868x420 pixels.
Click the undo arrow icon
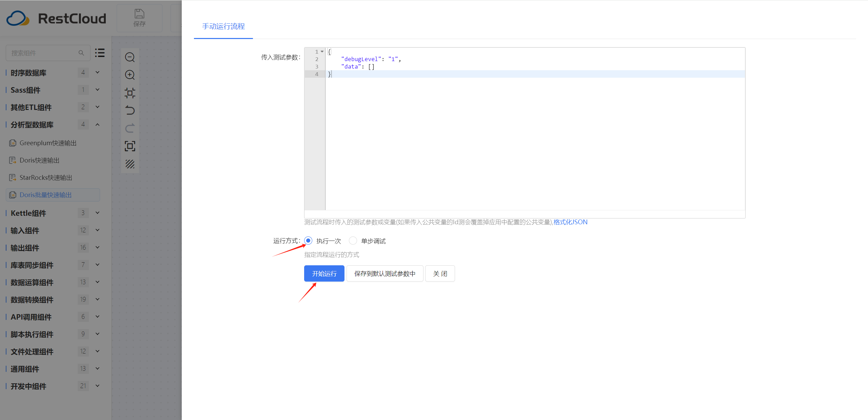130,110
